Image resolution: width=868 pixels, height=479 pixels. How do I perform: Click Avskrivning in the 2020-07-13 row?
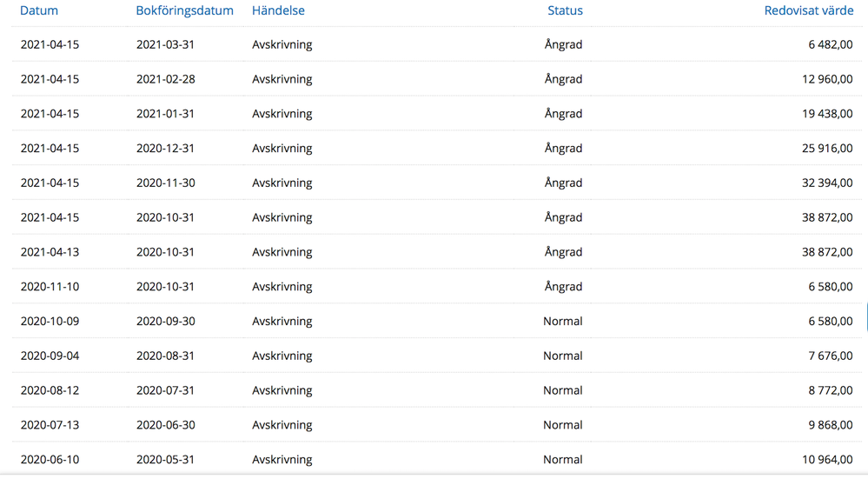282,425
